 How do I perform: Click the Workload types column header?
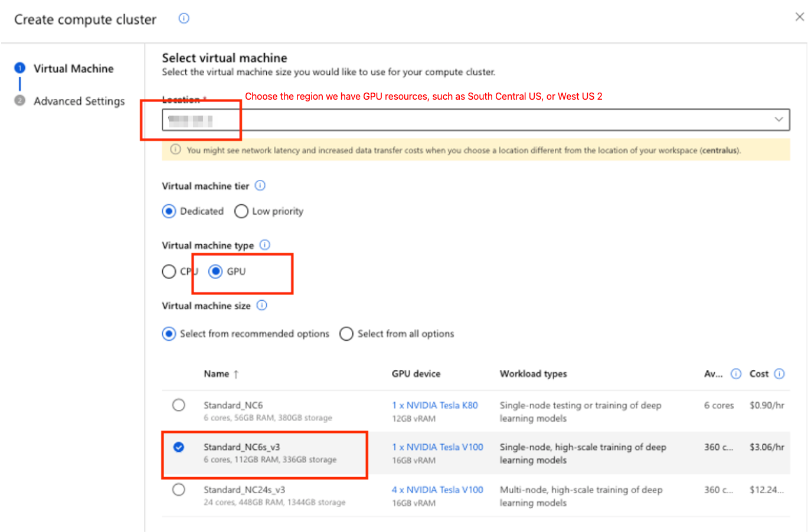(x=533, y=374)
